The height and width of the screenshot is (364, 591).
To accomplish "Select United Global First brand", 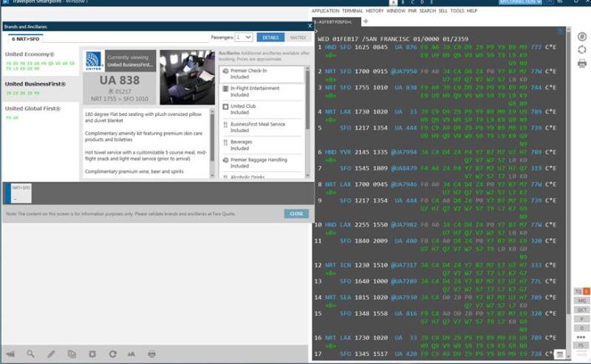I will [x=40, y=112].
